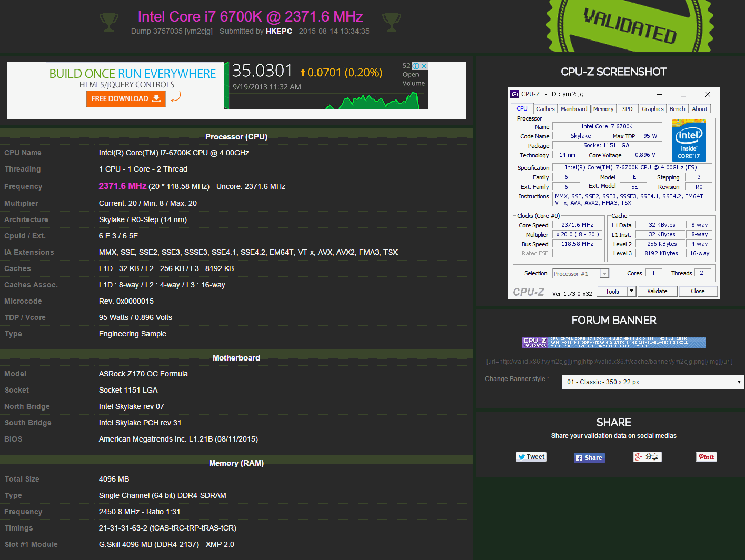Share on Facebook using Share button
The height and width of the screenshot is (560, 745).
pos(589,457)
